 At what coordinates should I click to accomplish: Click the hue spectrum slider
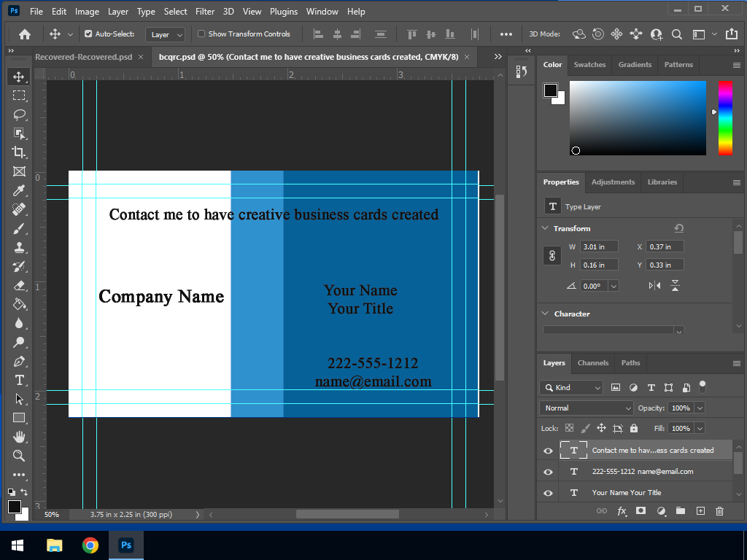click(x=724, y=118)
